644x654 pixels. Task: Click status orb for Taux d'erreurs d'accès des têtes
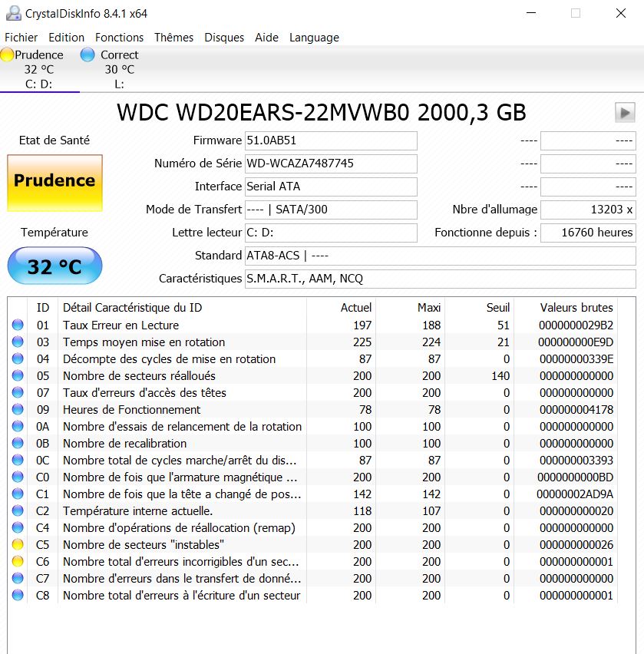[18, 392]
